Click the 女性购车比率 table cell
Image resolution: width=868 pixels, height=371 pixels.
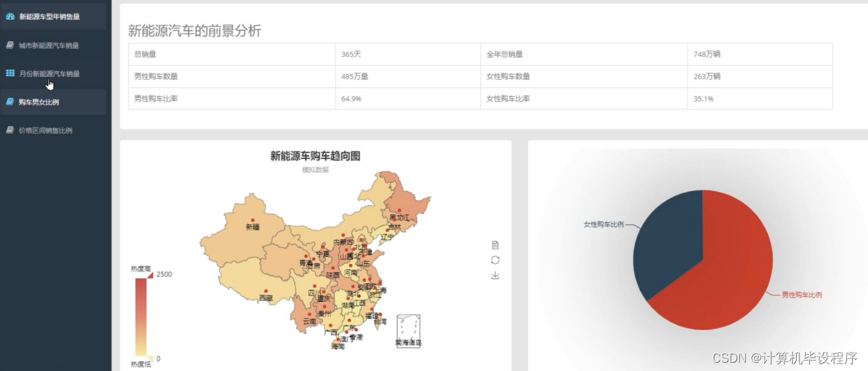[584, 98]
